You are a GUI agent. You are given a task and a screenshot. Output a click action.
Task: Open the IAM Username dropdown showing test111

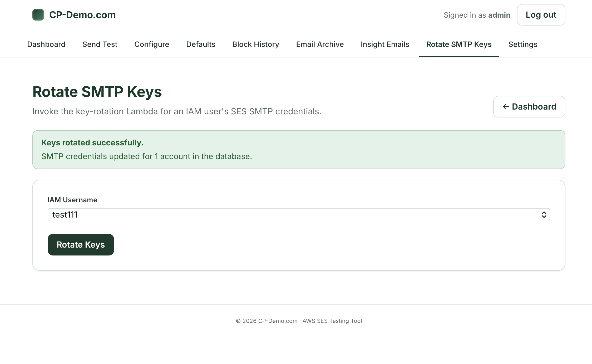click(299, 215)
